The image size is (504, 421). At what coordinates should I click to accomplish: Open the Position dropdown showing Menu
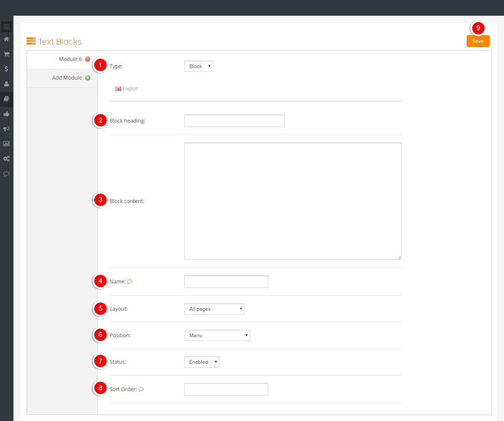tap(217, 335)
